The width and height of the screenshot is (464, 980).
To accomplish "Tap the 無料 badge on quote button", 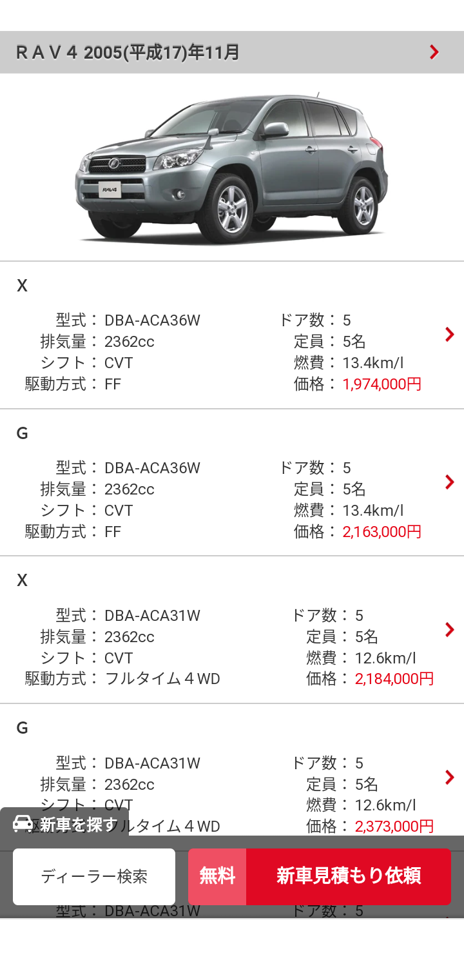I will click(217, 876).
